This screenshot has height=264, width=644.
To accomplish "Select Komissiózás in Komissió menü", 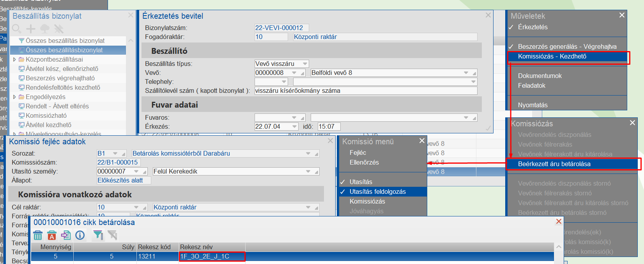I will pyautogui.click(x=367, y=201).
